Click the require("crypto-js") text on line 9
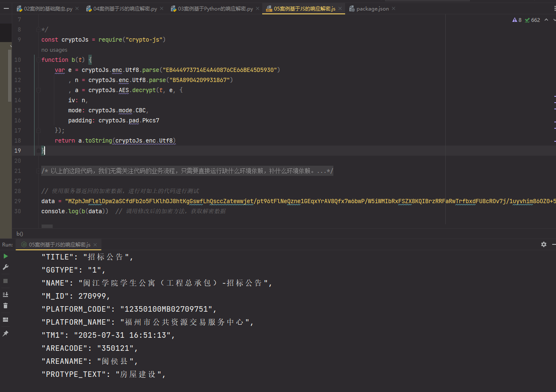This screenshot has height=392, width=556. pos(132,40)
